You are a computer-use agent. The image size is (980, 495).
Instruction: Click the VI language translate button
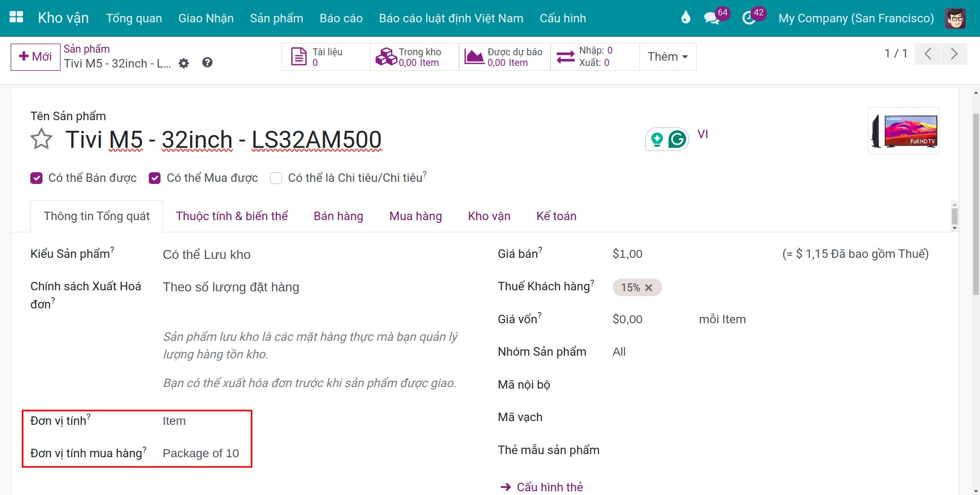(x=703, y=134)
